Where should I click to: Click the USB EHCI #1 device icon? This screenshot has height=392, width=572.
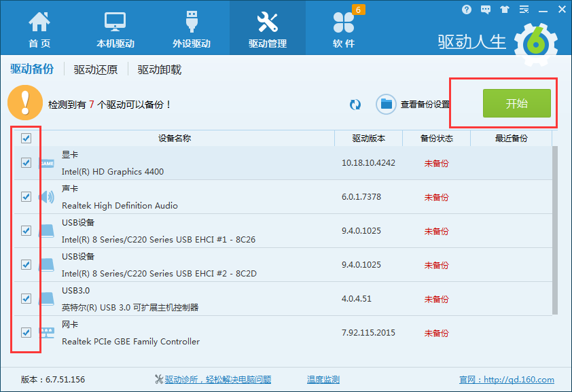click(47, 231)
